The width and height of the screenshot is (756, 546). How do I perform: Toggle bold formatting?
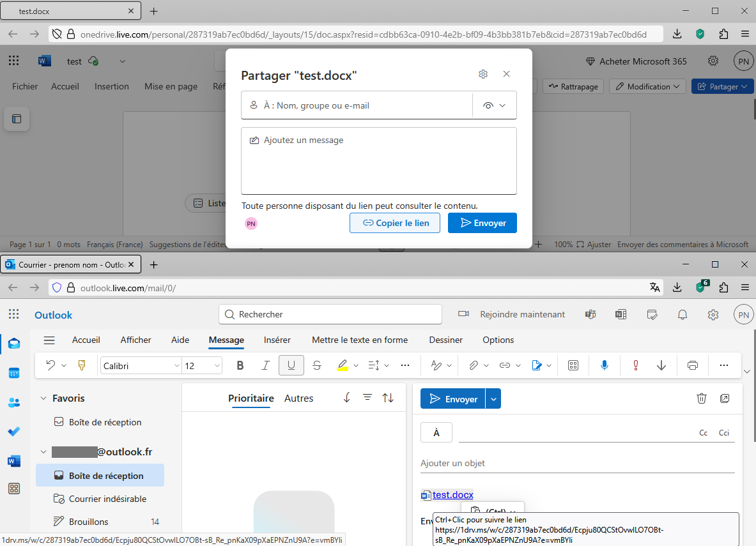(x=240, y=365)
